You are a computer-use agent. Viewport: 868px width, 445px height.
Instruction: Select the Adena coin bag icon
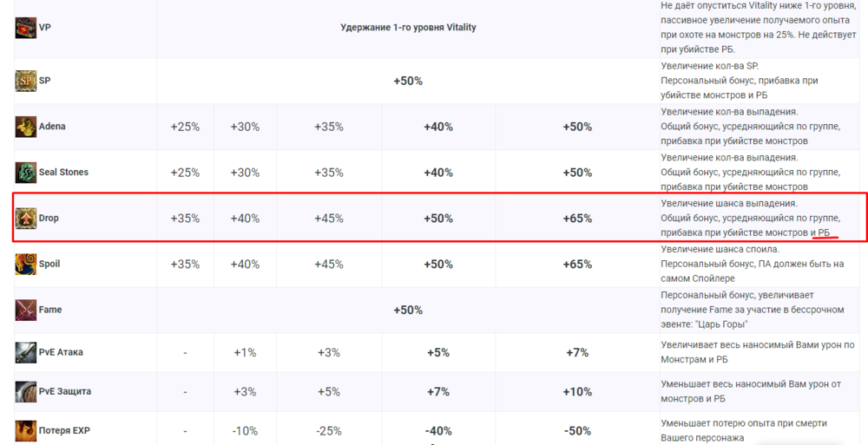pos(26,127)
